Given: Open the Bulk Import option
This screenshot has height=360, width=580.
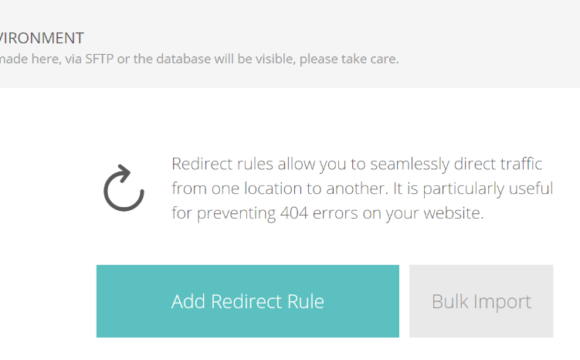Looking at the screenshot, I should (481, 301).
